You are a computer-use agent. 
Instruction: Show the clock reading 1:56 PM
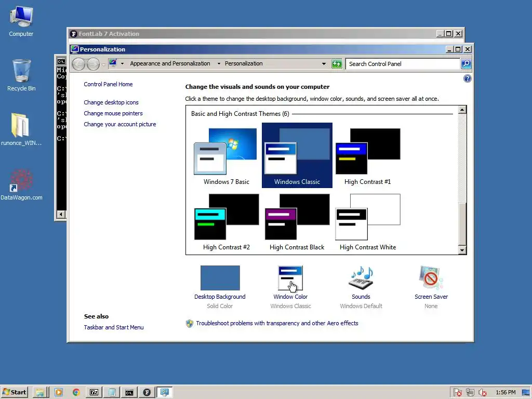click(506, 393)
